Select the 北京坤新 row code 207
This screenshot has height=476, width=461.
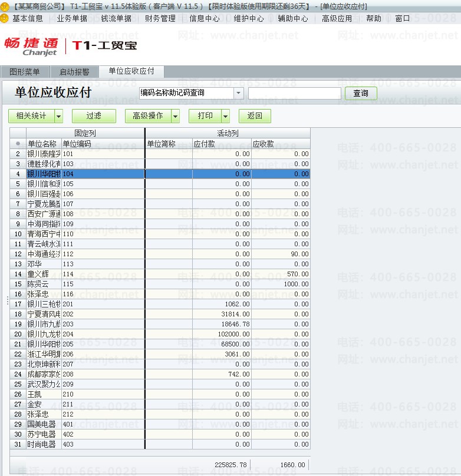(160, 364)
